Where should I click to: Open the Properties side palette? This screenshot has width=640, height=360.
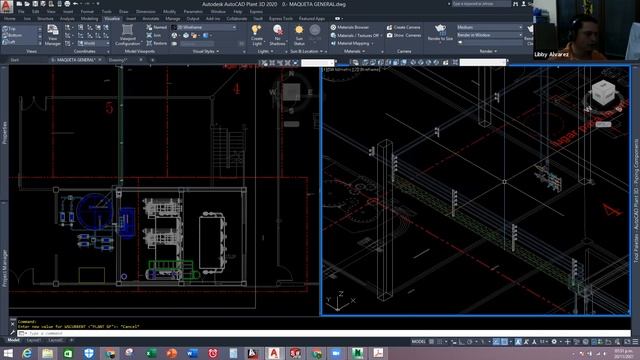(4, 133)
